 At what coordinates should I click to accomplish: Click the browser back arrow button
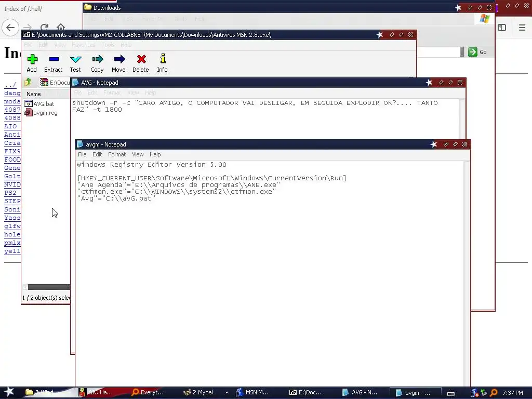10,28
